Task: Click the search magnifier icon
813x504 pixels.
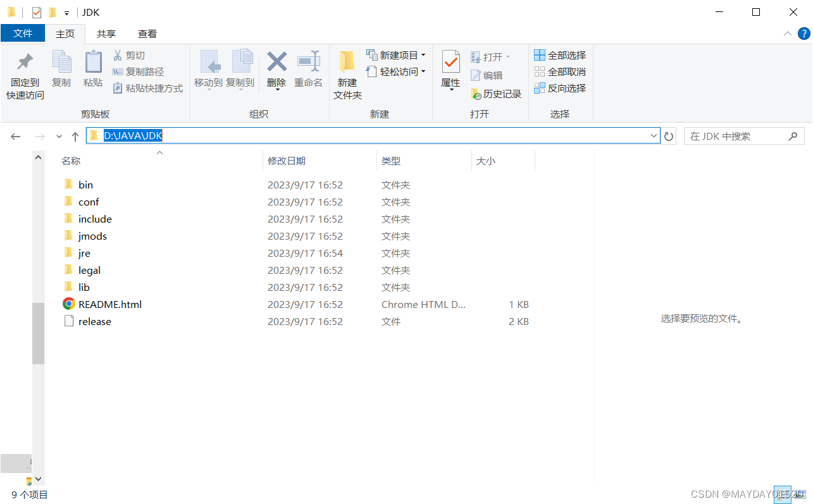Action: tap(793, 136)
